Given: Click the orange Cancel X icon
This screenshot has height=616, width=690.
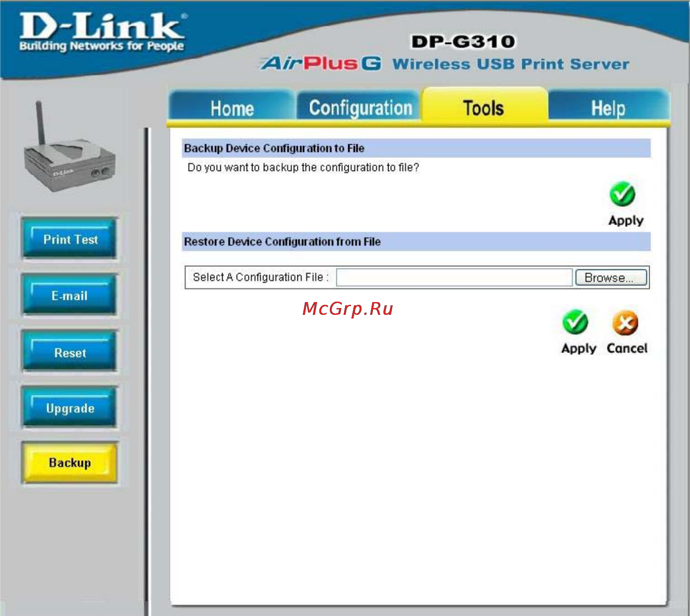Looking at the screenshot, I should [x=625, y=323].
